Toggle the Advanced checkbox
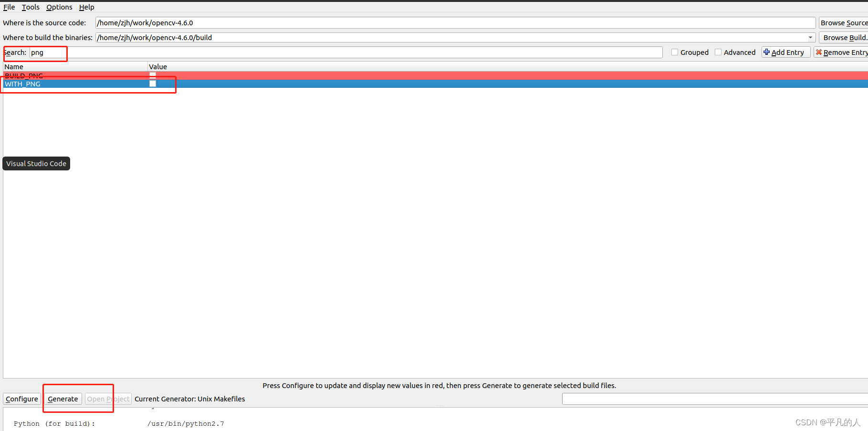 tap(718, 53)
